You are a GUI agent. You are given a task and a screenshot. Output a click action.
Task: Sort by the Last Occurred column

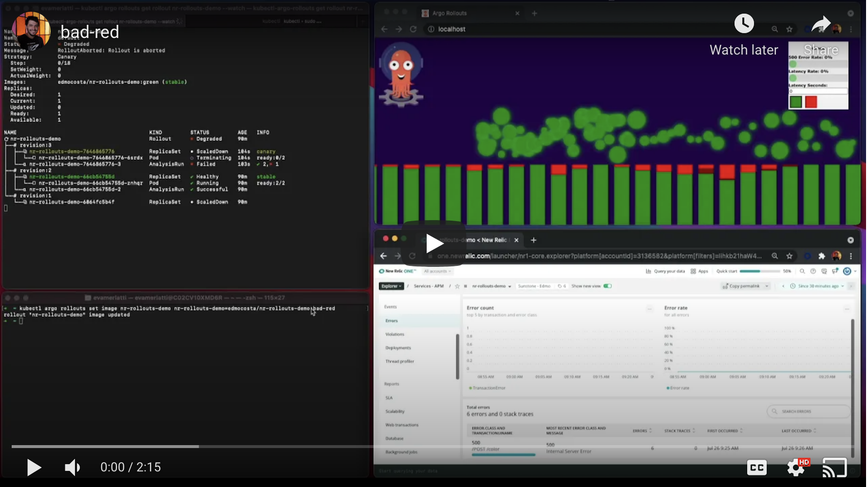click(x=799, y=431)
